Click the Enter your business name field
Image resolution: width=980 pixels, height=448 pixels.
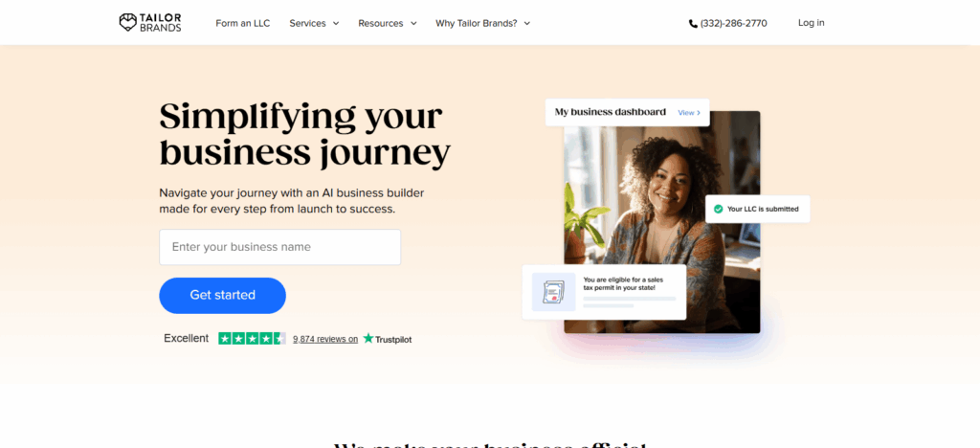[x=280, y=247]
